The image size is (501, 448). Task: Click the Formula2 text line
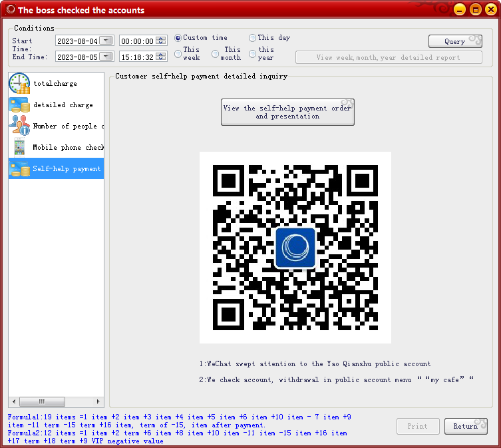click(x=178, y=437)
